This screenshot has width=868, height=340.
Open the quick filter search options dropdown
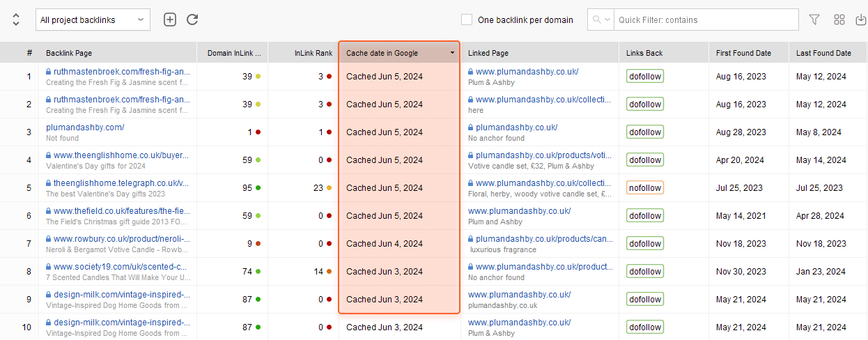(x=601, y=20)
